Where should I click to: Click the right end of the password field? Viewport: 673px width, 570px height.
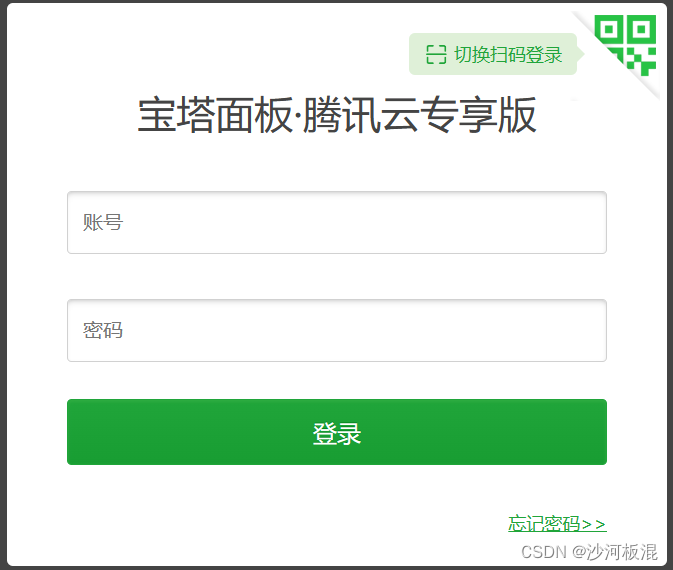pos(594,330)
